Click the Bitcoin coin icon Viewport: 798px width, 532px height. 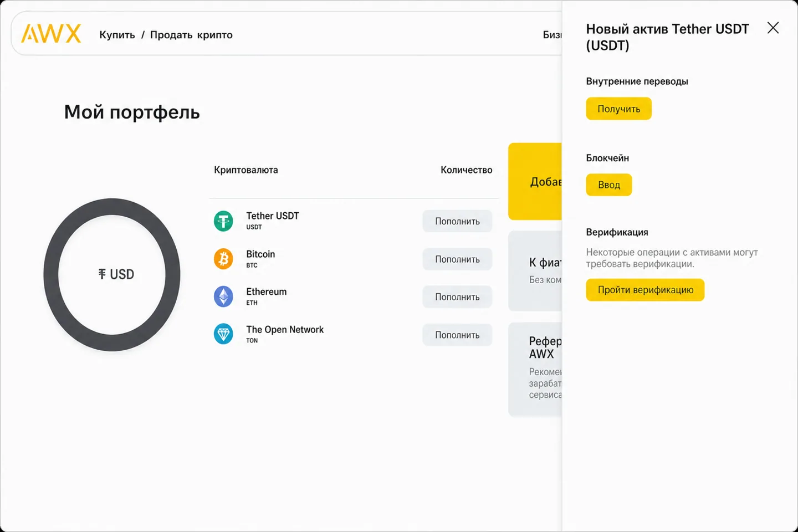(x=223, y=259)
